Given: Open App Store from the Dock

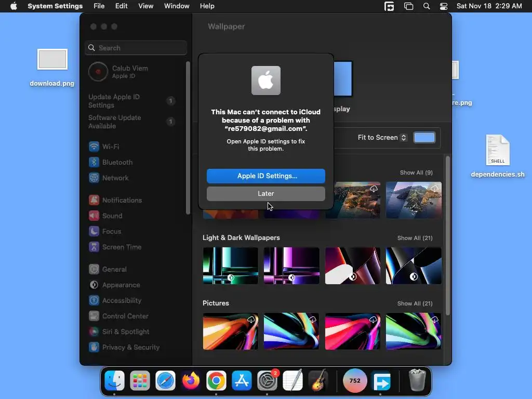Looking at the screenshot, I should click(242, 380).
